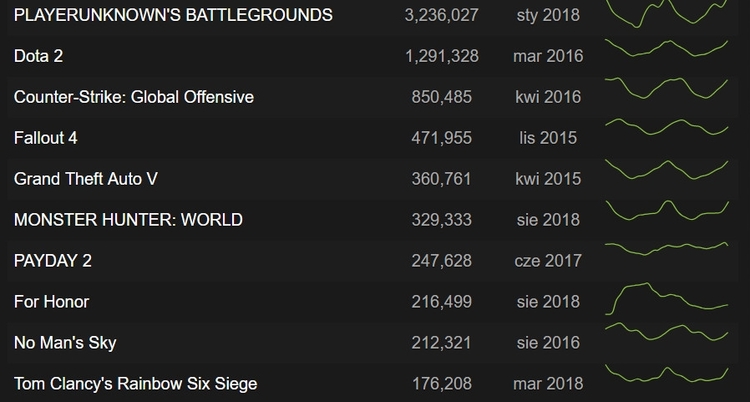Select peak player count 216,499
This screenshot has width=750, height=402.
441,302
